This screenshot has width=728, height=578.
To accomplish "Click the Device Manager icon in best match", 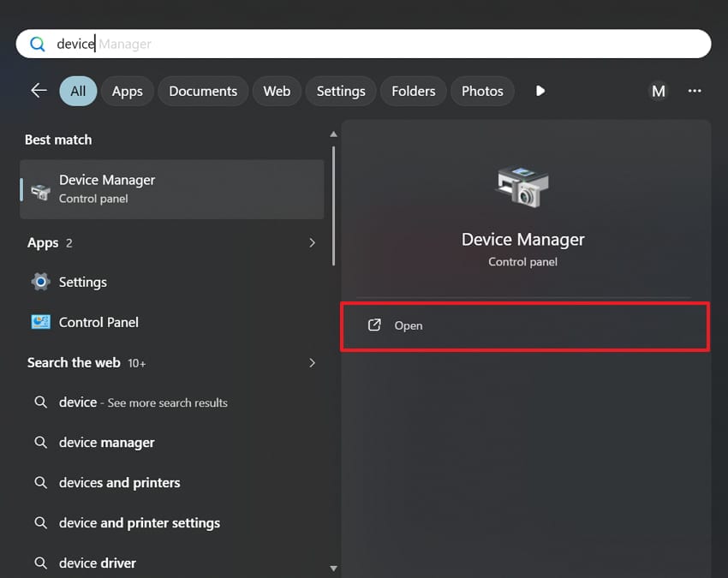I will [x=40, y=191].
